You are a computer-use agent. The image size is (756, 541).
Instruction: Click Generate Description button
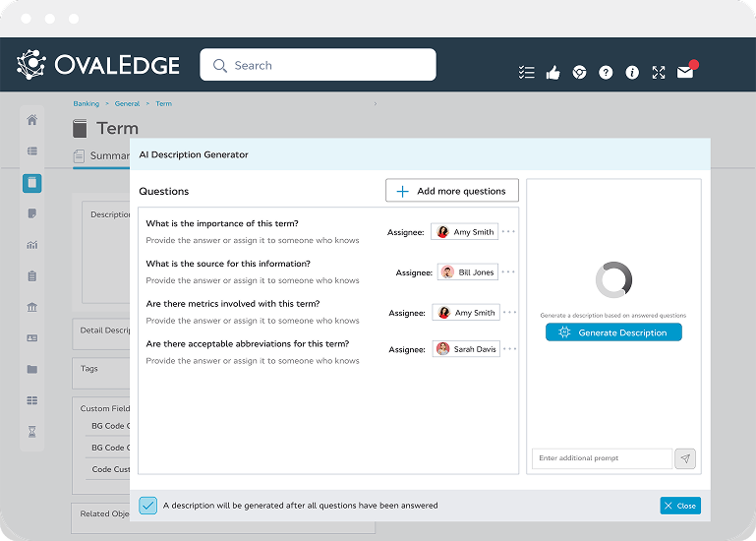pyautogui.click(x=613, y=332)
